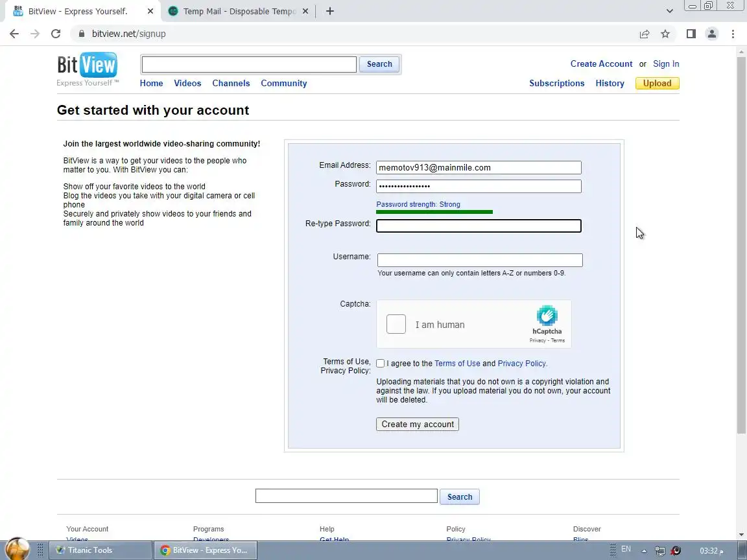Click the Username field

(x=480, y=260)
